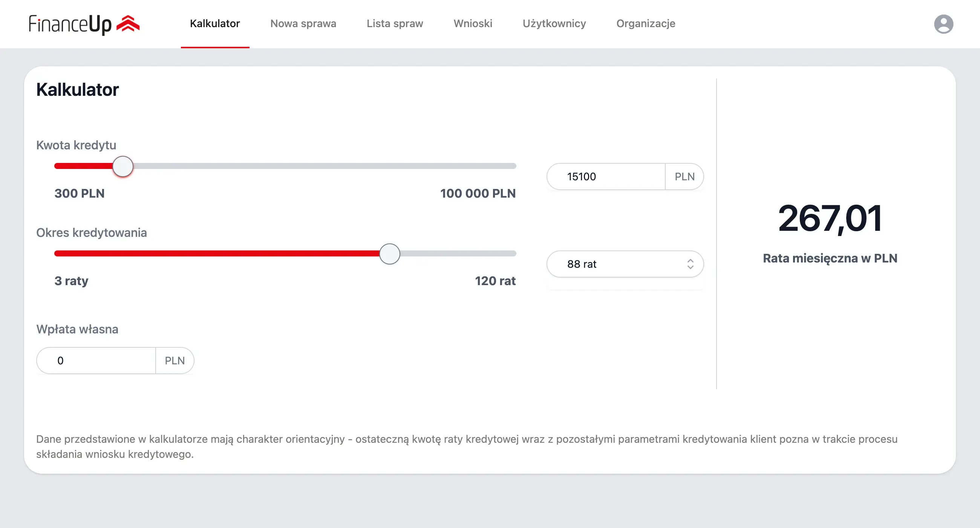Focus the loan amount field showing 15100
This screenshot has height=528, width=980.
pos(606,177)
